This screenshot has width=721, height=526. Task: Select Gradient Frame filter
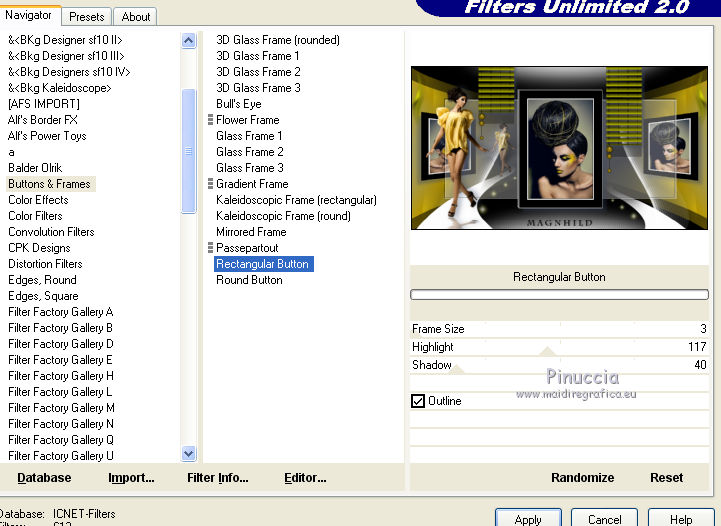[252, 184]
